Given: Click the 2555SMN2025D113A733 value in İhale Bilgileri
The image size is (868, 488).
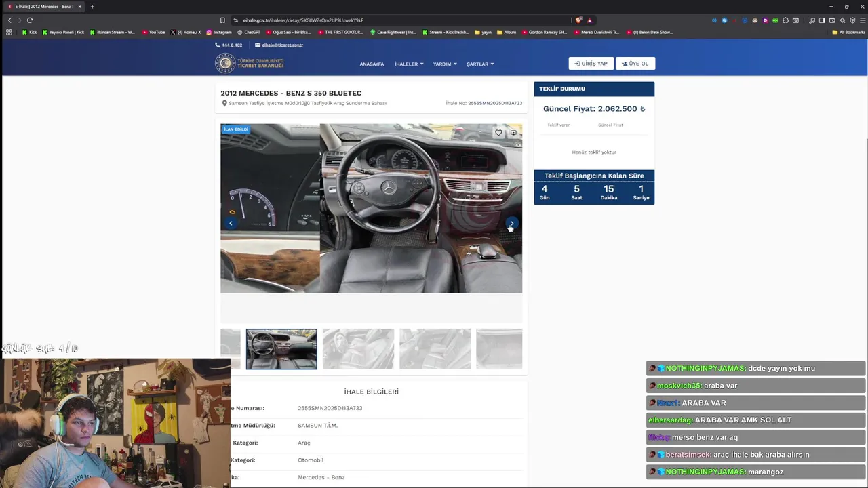Looking at the screenshot, I should coord(330,408).
